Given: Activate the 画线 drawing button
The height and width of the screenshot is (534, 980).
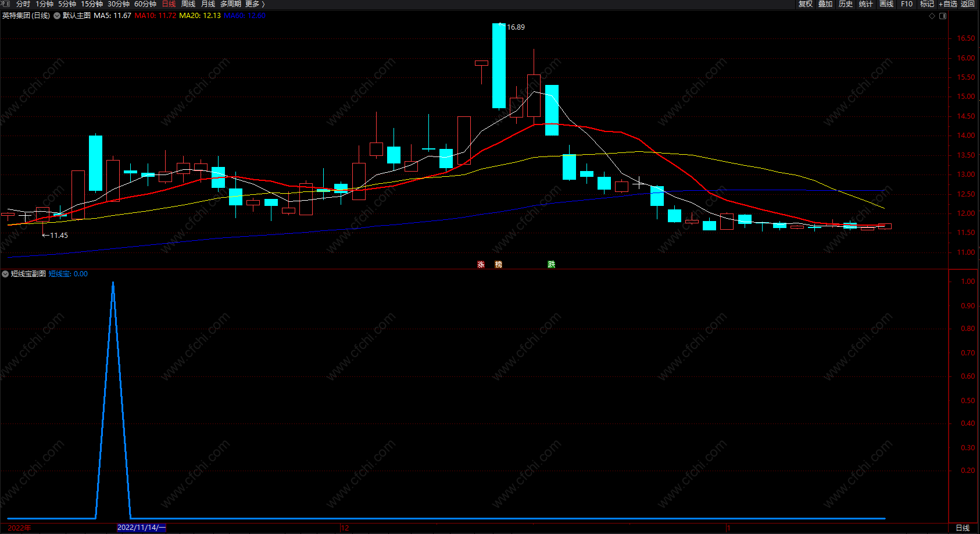Looking at the screenshot, I should [x=886, y=4].
